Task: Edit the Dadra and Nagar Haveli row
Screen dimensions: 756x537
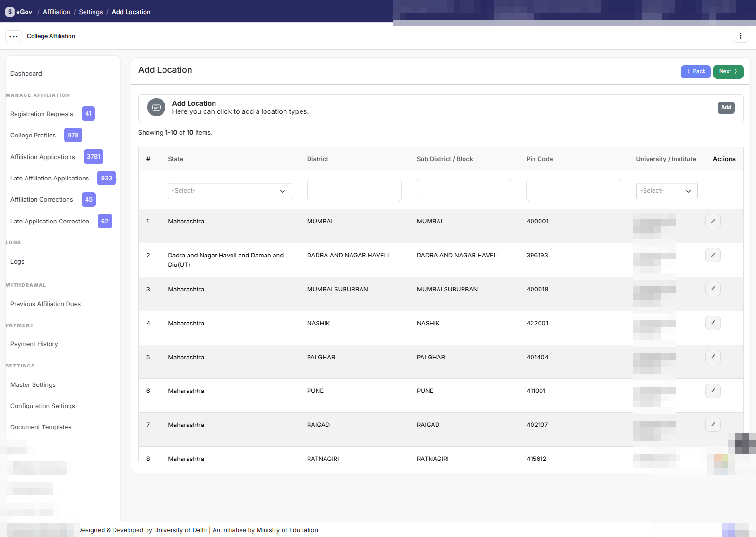Action: (713, 255)
